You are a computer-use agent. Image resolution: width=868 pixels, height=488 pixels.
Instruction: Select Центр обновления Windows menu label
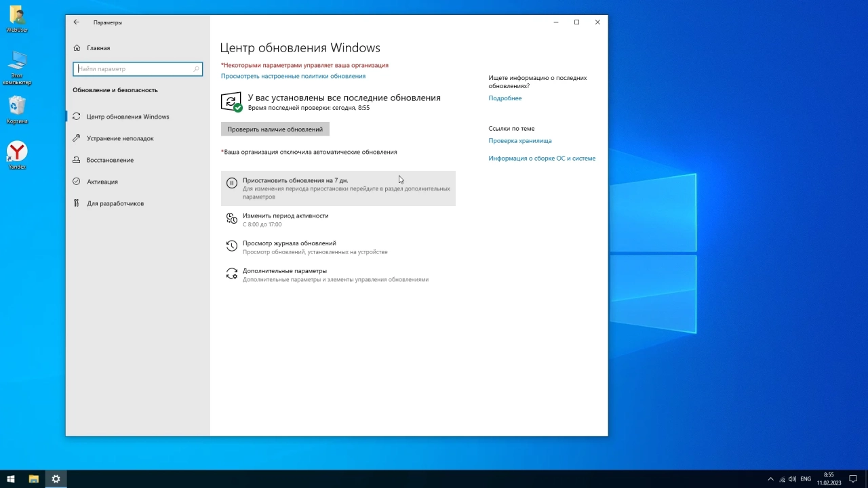point(127,117)
